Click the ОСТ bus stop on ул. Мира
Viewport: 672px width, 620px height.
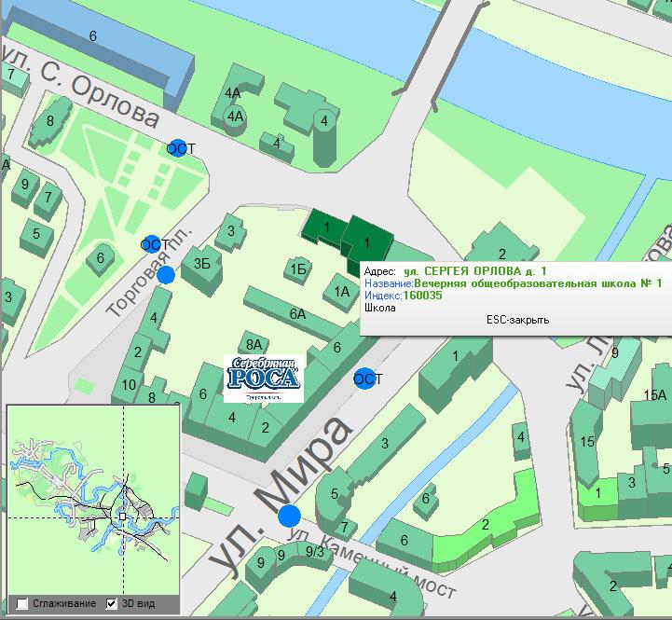pos(365,379)
